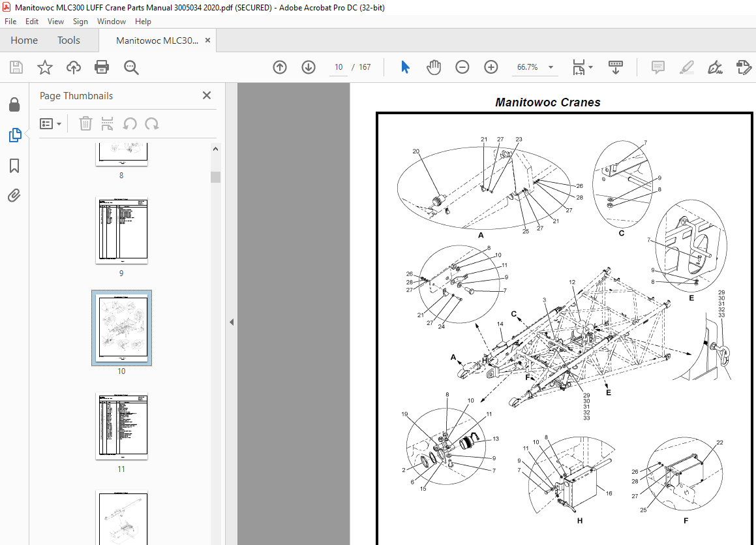Go to next page arrow

click(x=309, y=67)
